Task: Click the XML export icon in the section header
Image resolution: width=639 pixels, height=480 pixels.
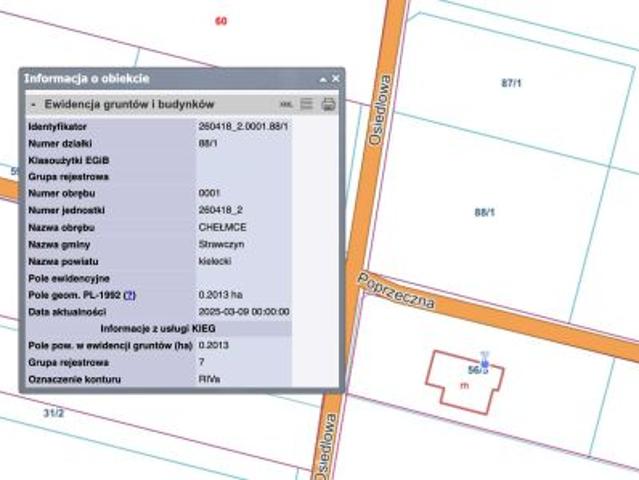Action: point(286,105)
